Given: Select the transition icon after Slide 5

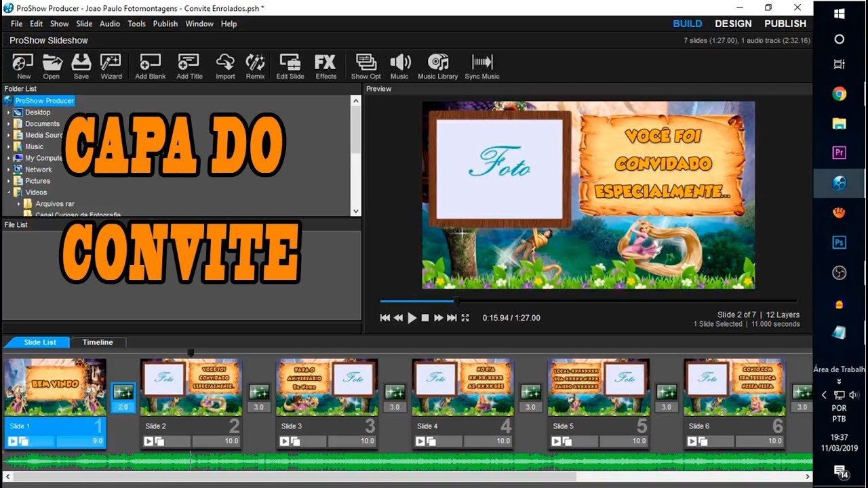Looking at the screenshot, I should [x=667, y=392].
